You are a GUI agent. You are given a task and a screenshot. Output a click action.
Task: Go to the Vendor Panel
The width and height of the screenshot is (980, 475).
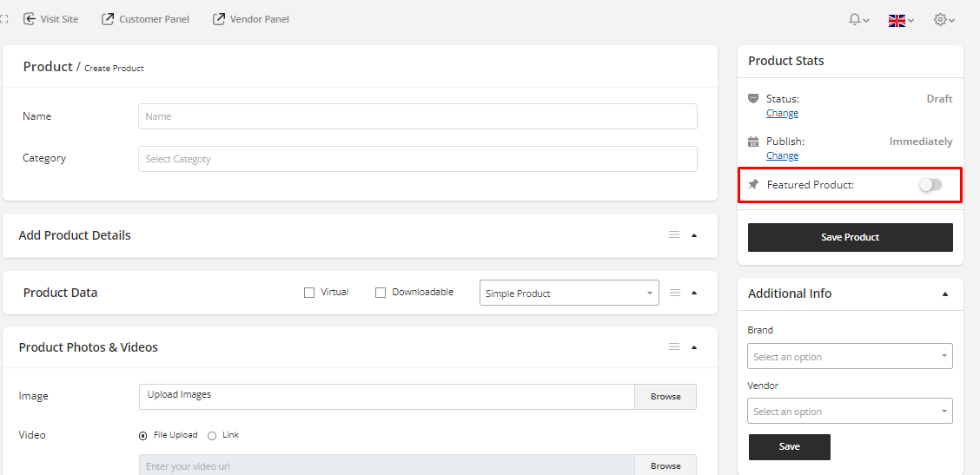[x=251, y=19]
